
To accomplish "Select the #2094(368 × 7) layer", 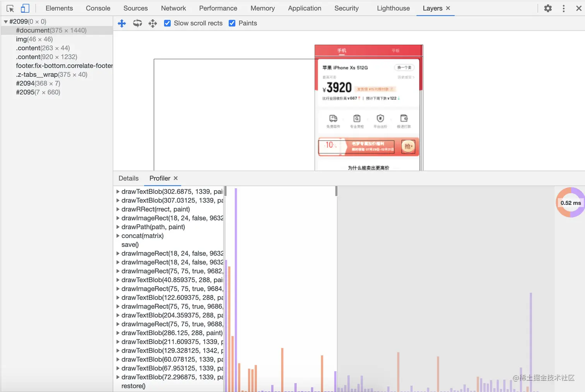I will 57,84.
